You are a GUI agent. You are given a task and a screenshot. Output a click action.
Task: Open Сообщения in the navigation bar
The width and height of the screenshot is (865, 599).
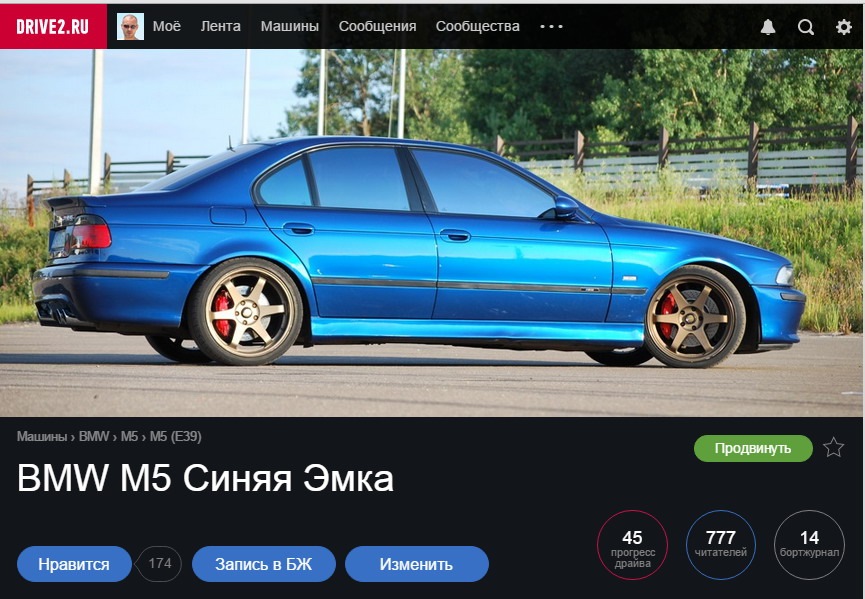point(377,26)
